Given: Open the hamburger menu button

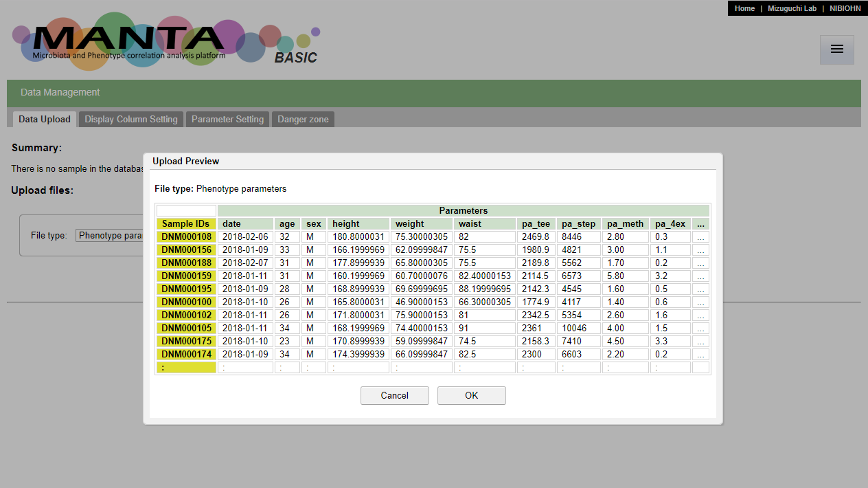Looking at the screenshot, I should click(x=836, y=49).
